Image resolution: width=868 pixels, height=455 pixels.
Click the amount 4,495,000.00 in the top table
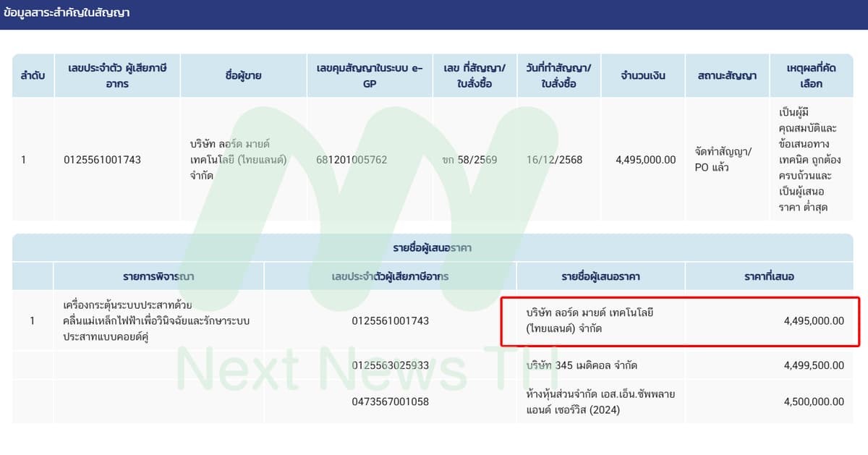coord(644,160)
